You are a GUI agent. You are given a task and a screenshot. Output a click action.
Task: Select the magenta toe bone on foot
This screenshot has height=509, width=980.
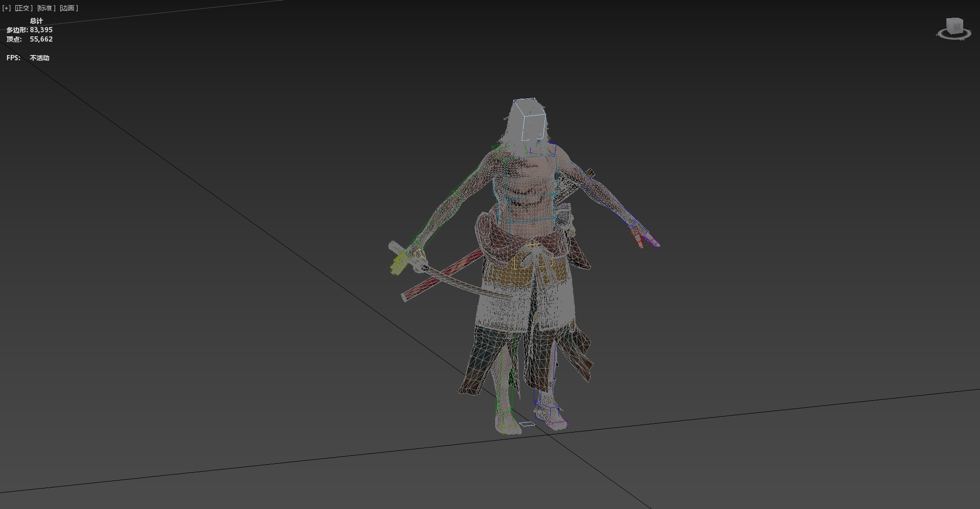557,425
